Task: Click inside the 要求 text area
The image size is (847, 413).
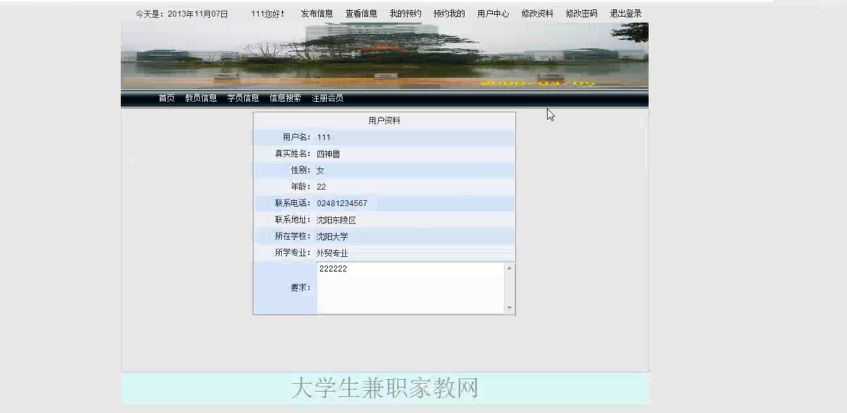Action: (411, 288)
